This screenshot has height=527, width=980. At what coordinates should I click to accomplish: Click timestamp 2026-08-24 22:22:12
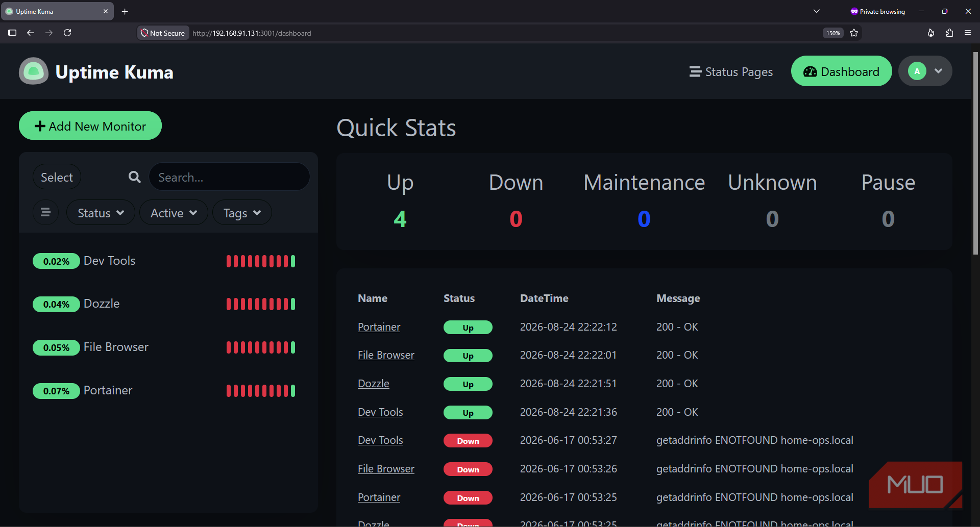point(569,327)
